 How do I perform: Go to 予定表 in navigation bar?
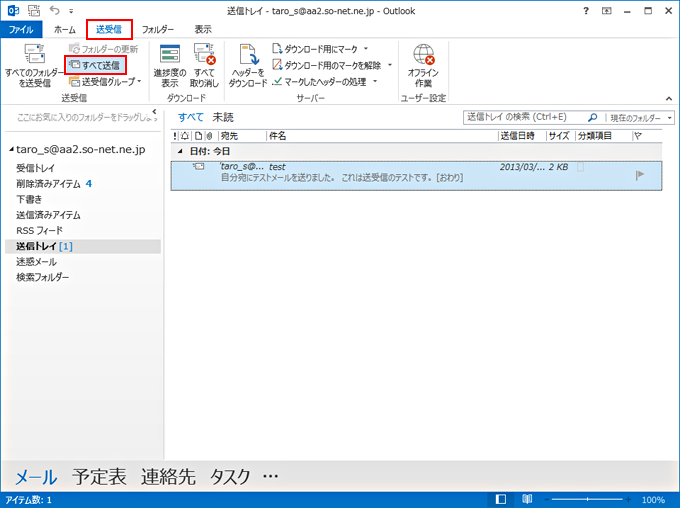click(x=99, y=477)
